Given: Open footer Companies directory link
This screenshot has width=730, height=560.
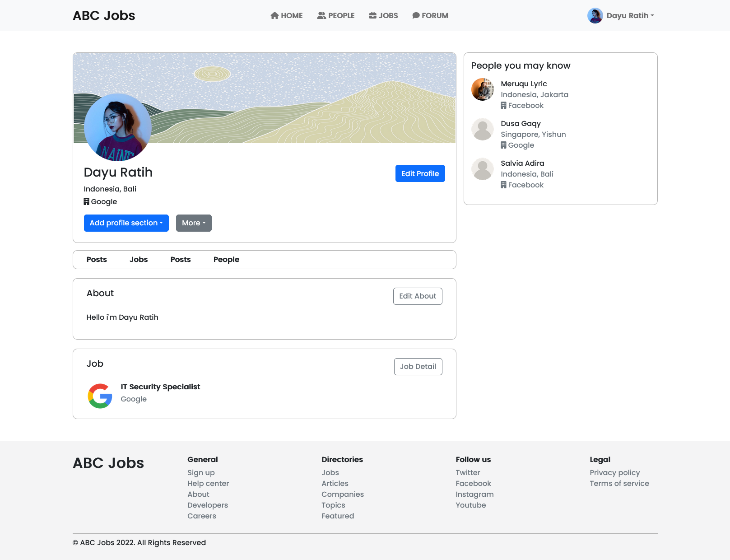Looking at the screenshot, I should point(343,494).
